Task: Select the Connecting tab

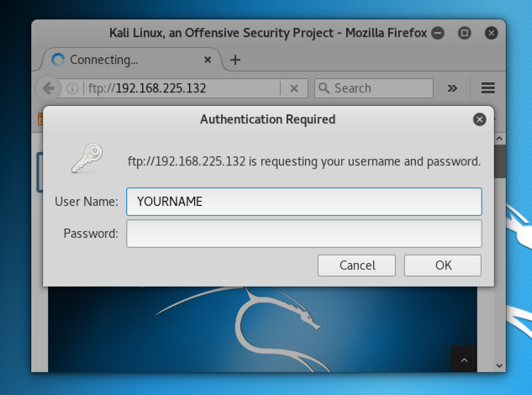Action: tap(118, 60)
